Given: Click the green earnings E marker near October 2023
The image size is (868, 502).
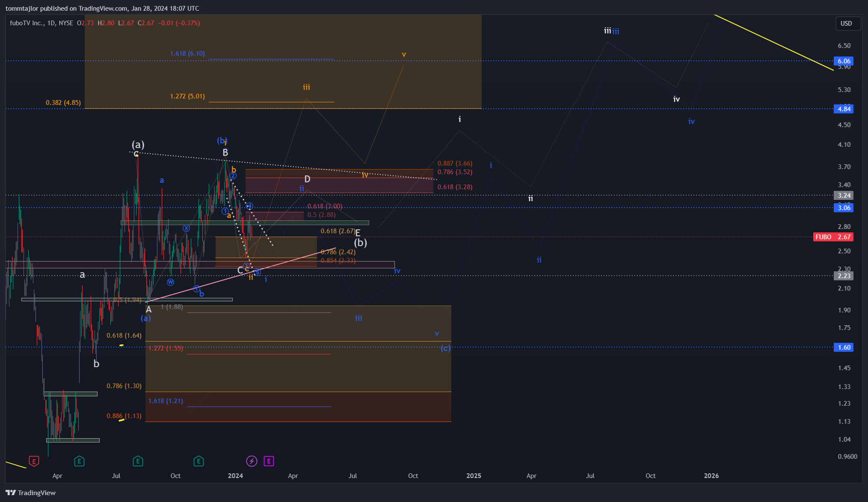Looking at the screenshot, I should [x=138, y=461].
